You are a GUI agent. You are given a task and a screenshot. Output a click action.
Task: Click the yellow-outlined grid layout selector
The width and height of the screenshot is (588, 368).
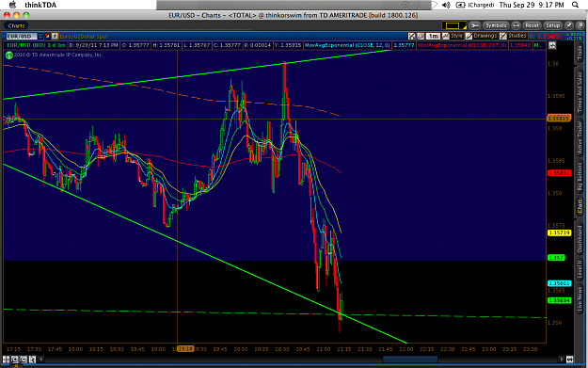(453, 25)
